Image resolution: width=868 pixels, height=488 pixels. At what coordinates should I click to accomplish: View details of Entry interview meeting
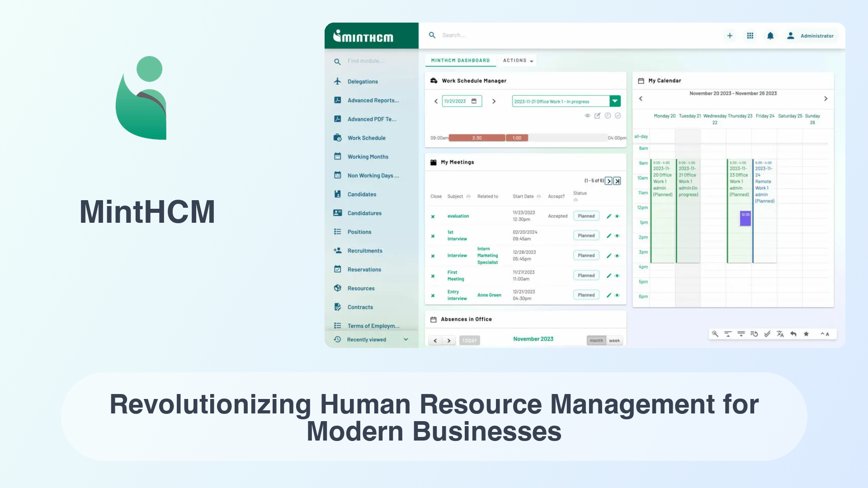(x=617, y=295)
